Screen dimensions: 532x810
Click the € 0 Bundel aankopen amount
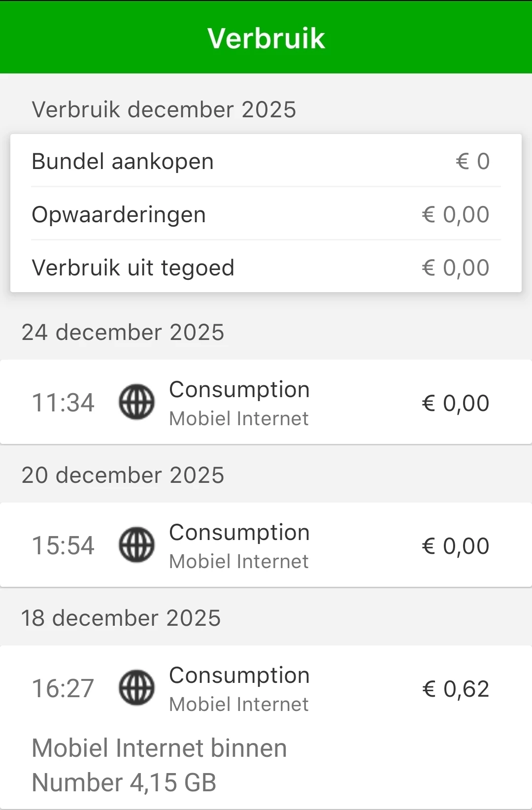(472, 161)
